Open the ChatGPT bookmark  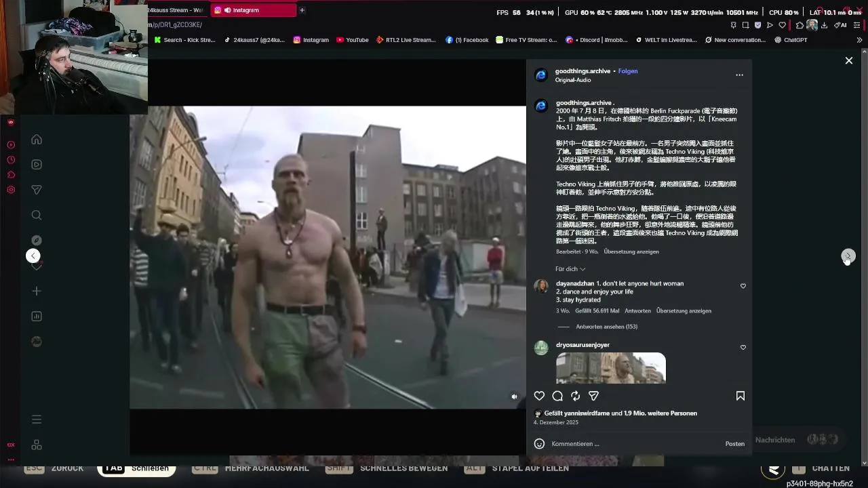click(790, 40)
